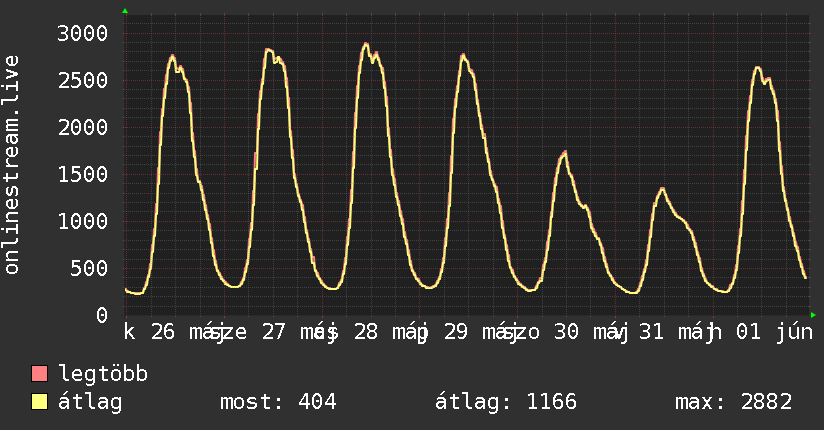Click the 2500 y-axis label
The width and height of the screenshot is (824, 430).
point(83,80)
